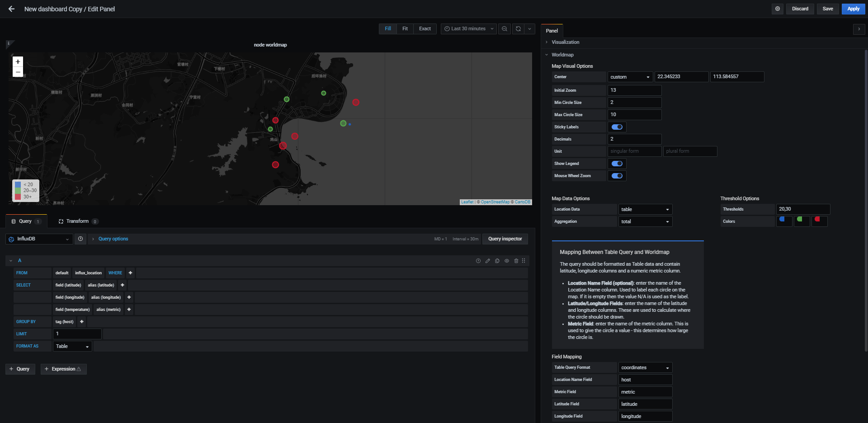This screenshot has height=423, width=868.
Task: Open the Center dropdown showing custom
Action: (630, 77)
